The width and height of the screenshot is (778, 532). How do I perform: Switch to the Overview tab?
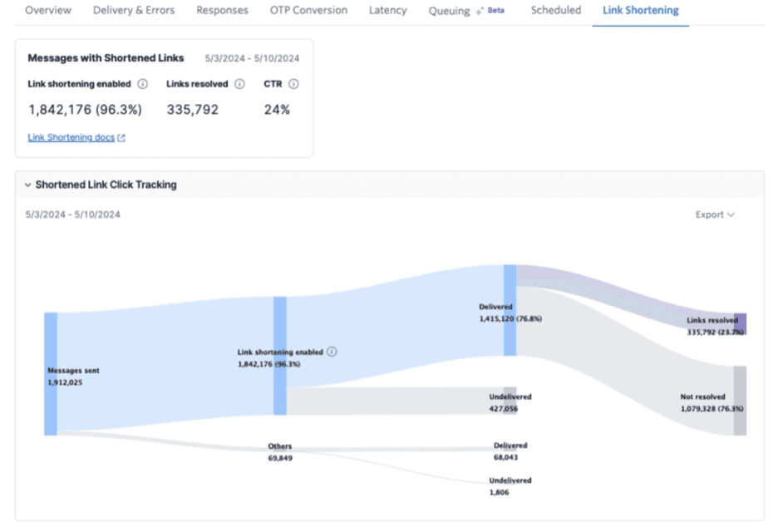47,10
